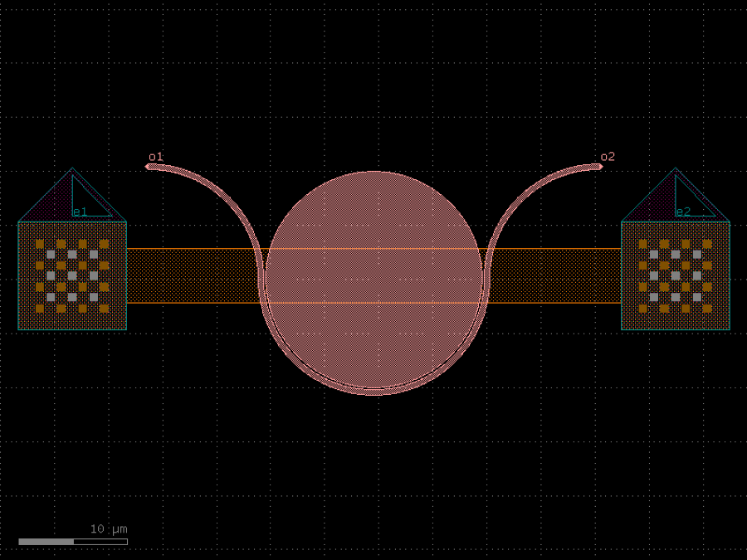Click the orange strip between disk and right pad
The height and width of the screenshot is (560, 747).
555,275
